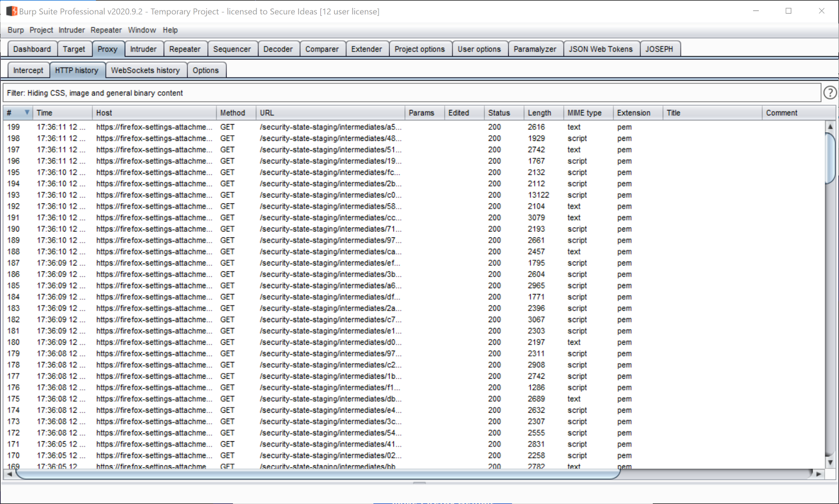Sort by the Edited column header

[x=464, y=113]
